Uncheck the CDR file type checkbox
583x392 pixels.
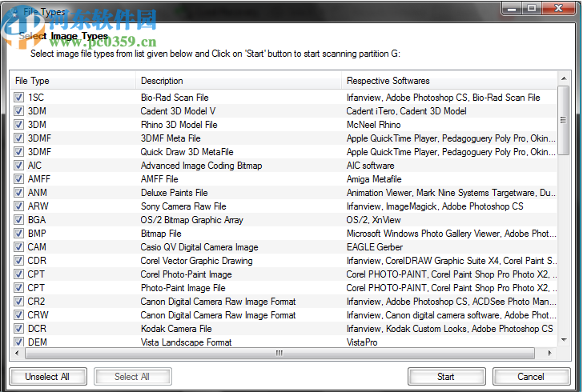click(x=18, y=261)
